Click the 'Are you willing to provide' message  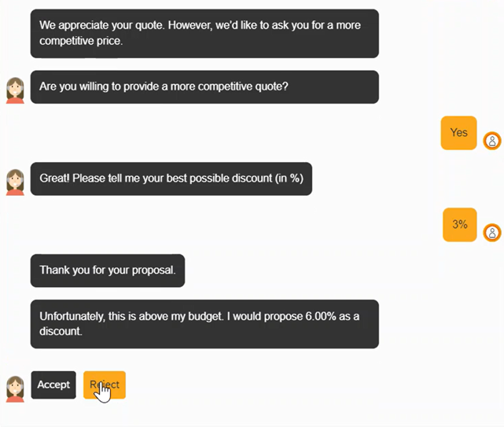(204, 87)
